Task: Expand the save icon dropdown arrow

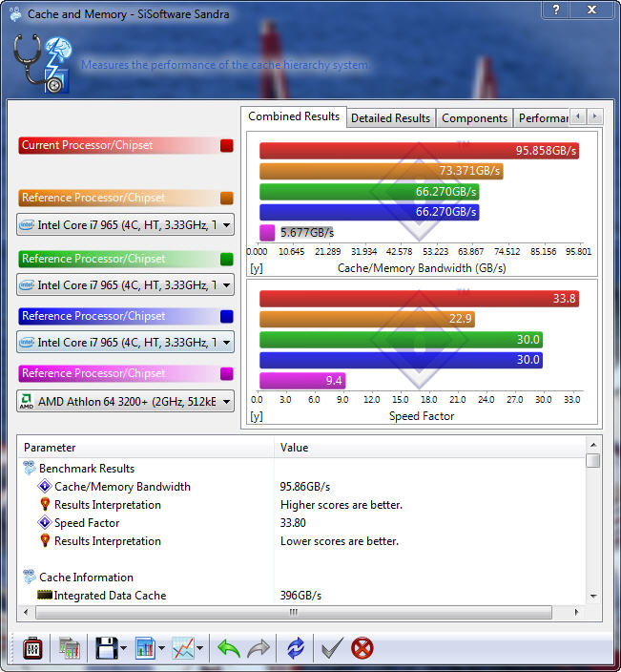Action: (124, 648)
